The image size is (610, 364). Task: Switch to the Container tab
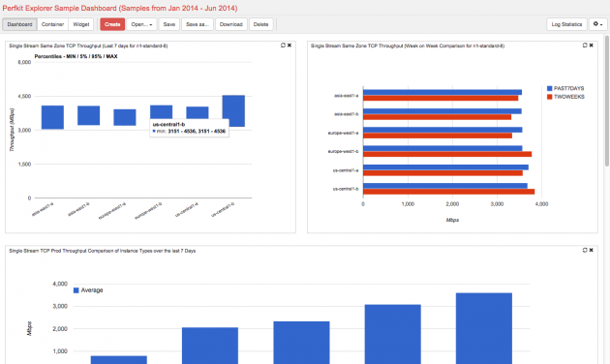click(52, 24)
